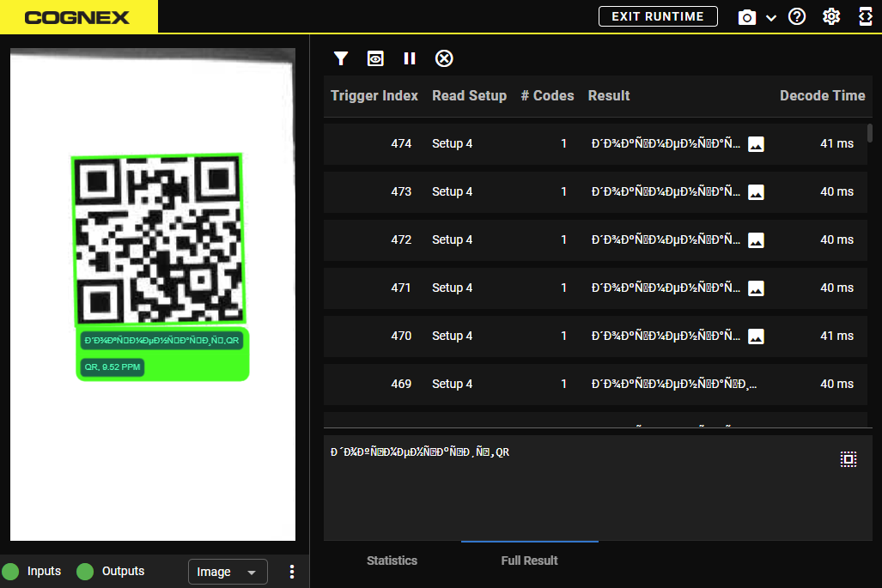882x588 pixels.
Task: Toggle the Inputs indicator
Action: [11, 572]
